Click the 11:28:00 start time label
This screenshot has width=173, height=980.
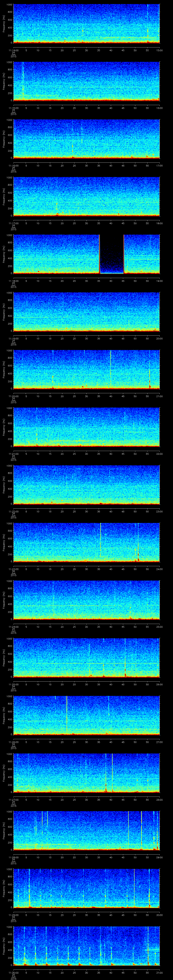[x=13, y=857]
